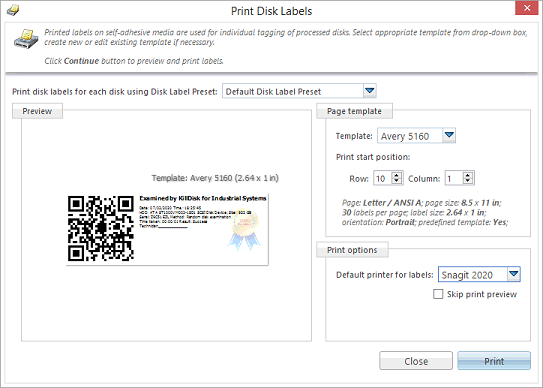Image resolution: width=543 pixels, height=388 pixels.
Task: Close the Print Disk Labels dialog window
Action: [527, 8]
